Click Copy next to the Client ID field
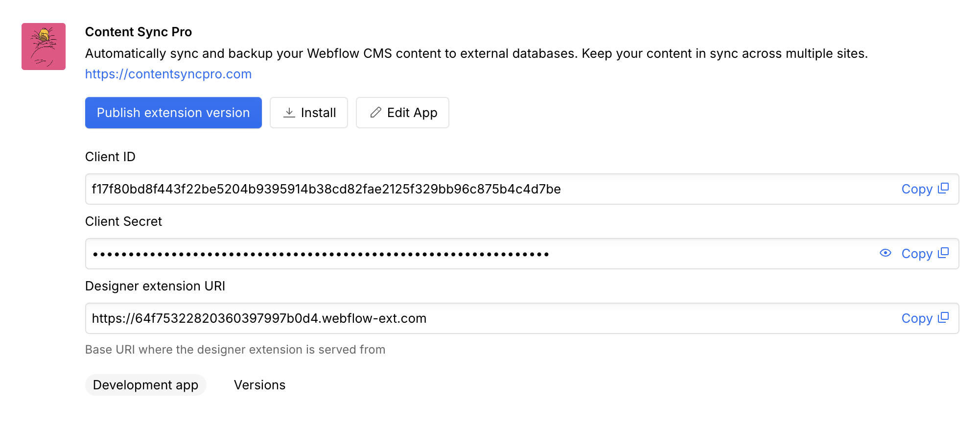The image size is (980, 429). click(916, 189)
